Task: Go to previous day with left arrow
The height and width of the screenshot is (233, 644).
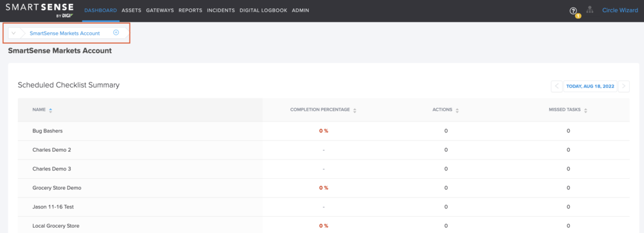Action: (557, 86)
